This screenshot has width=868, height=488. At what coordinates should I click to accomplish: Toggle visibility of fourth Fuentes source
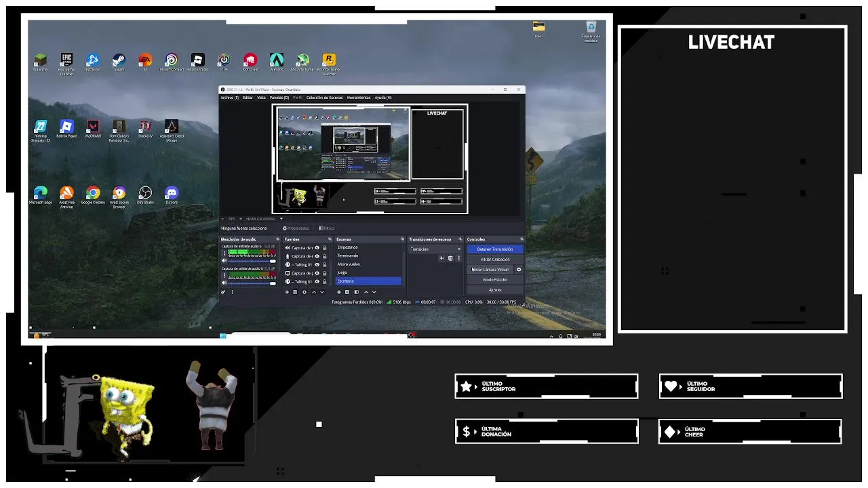pyautogui.click(x=317, y=273)
